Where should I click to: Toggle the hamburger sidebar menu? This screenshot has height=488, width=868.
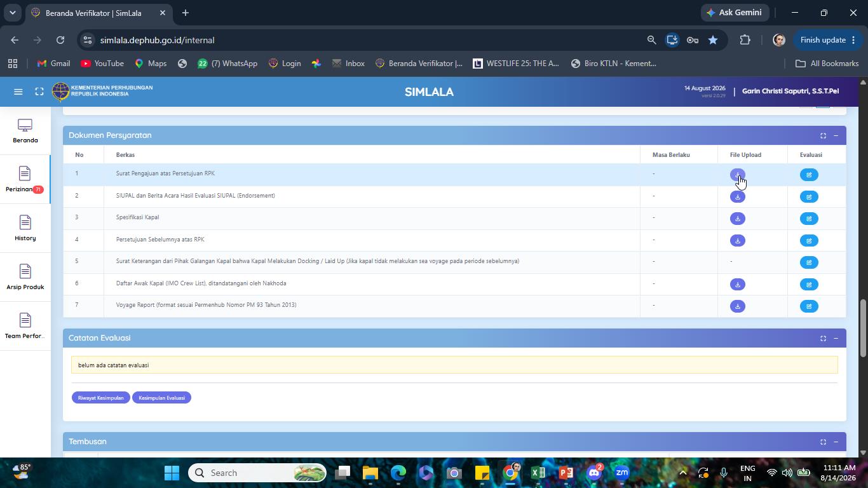(18, 91)
